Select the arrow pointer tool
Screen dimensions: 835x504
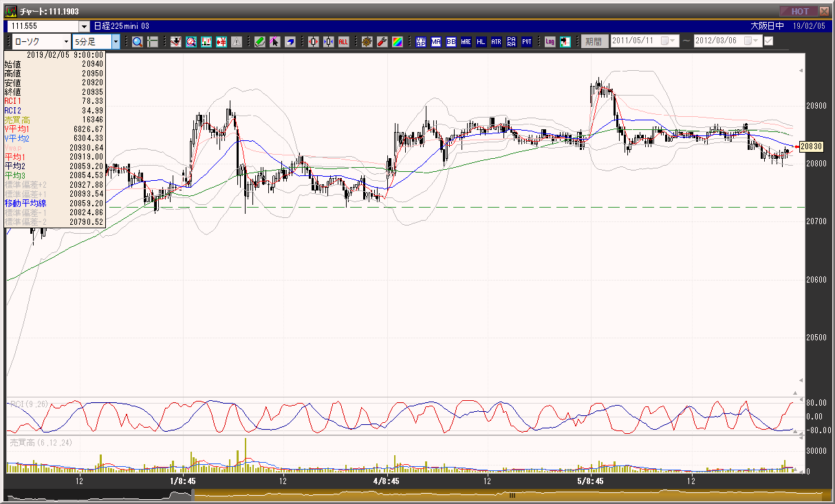pos(274,42)
